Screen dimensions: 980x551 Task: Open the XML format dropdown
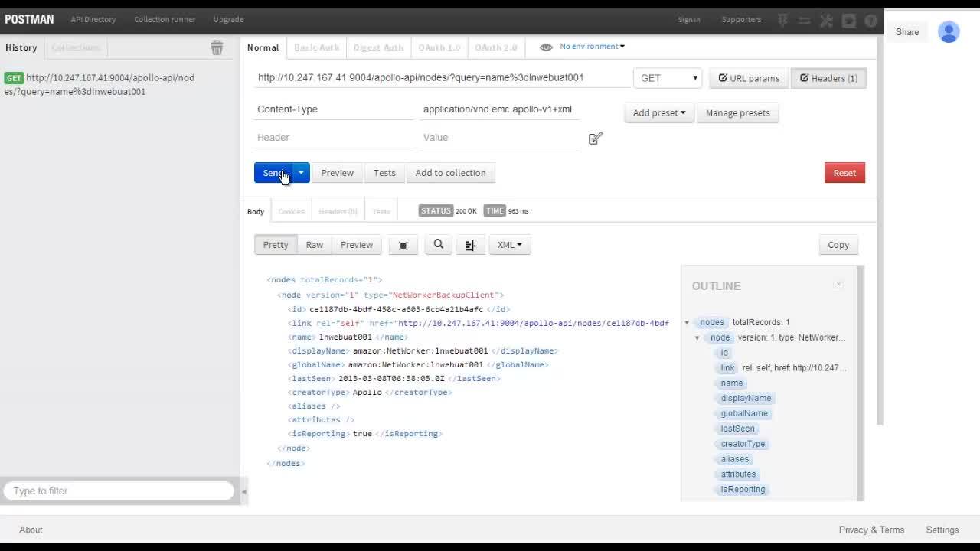tap(510, 244)
